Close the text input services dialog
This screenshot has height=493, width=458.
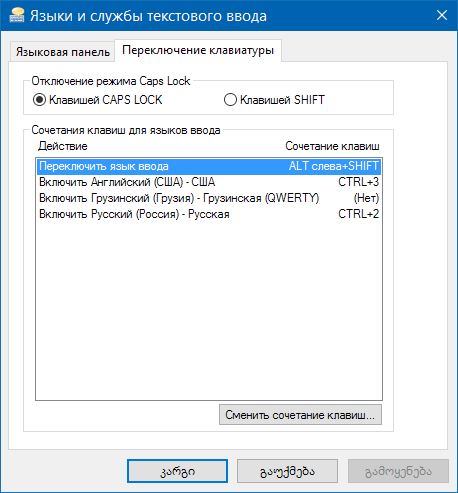442,15
